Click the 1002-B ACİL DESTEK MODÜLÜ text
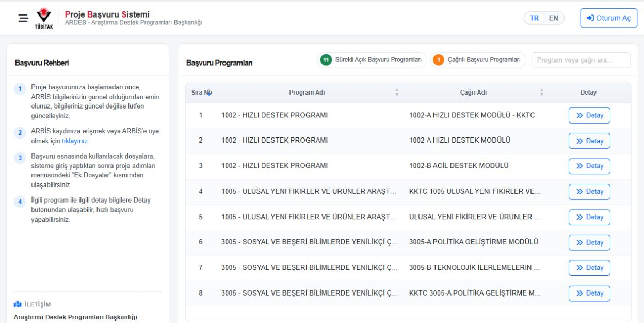This screenshot has height=323, width=644. pos(459,166)
